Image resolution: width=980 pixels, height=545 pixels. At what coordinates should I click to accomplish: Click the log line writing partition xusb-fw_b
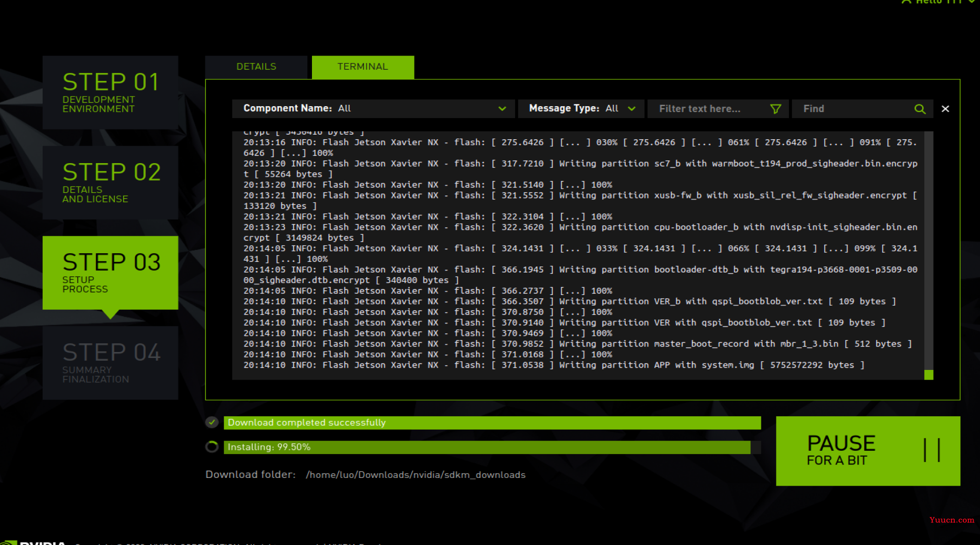[x=580, y=201]
